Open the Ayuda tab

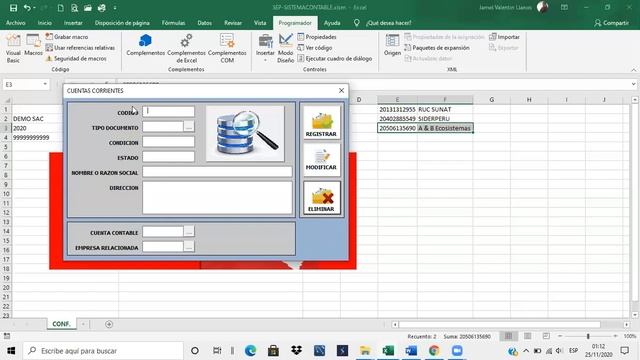332,23
